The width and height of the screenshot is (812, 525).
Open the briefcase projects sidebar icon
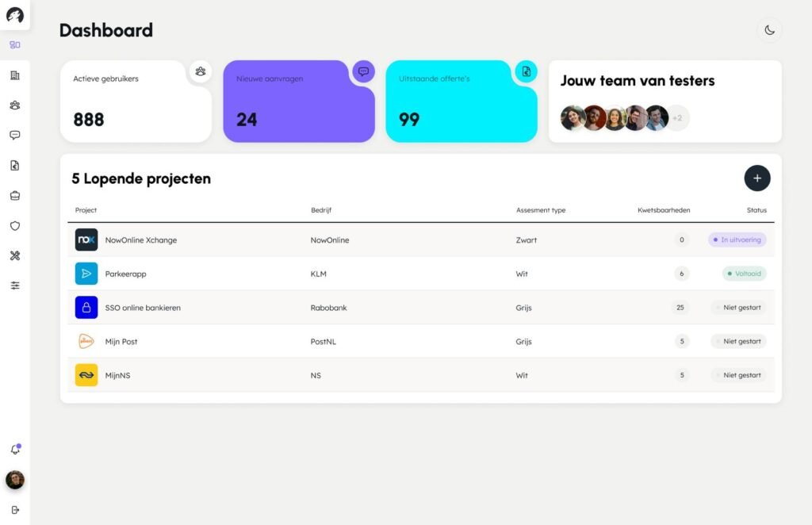click(x=15, y=196)
